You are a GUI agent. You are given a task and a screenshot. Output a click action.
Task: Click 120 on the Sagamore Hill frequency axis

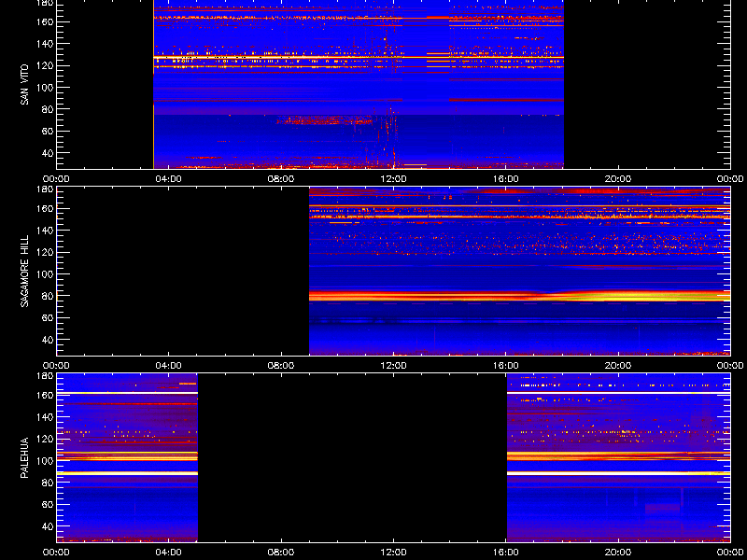coord(44,252)
